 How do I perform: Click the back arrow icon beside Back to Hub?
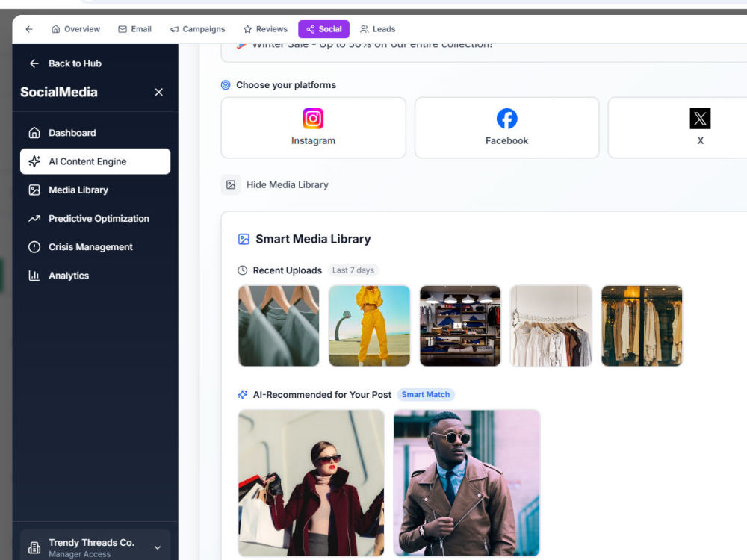(x=34, y=63)
